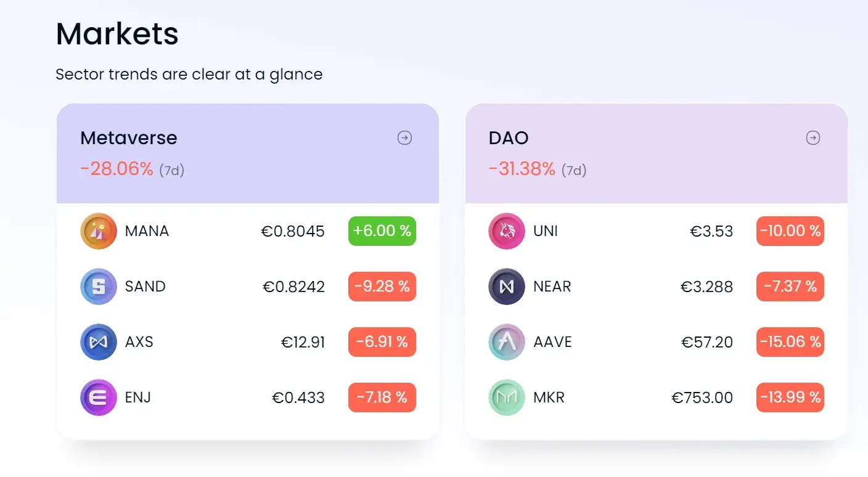Open the AAVE coin icon
868x477 pixels.
[x=507, y=342]
